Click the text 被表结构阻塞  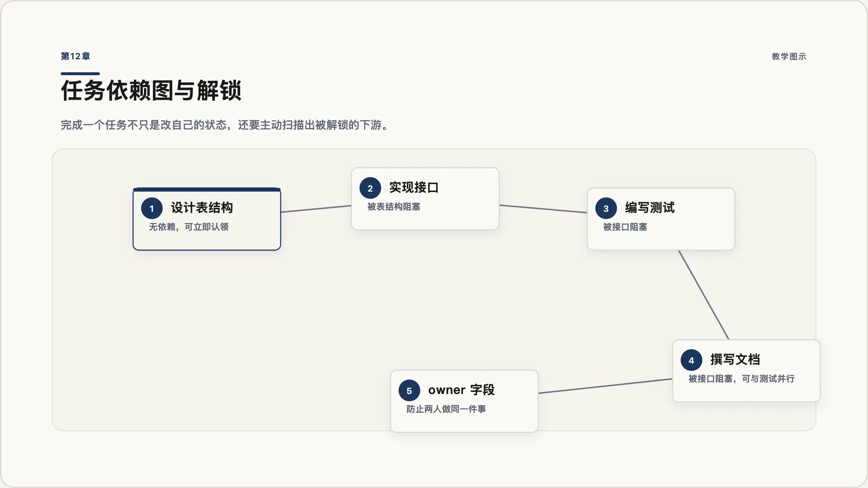pos(394,207)
